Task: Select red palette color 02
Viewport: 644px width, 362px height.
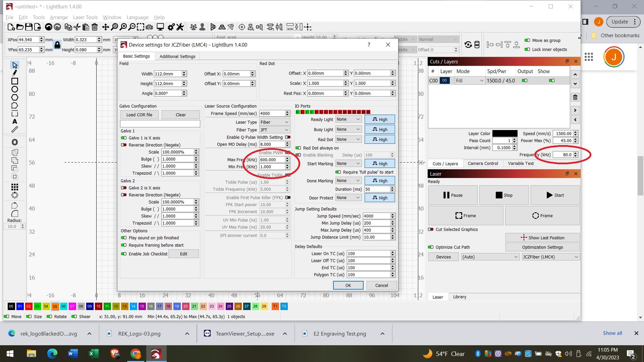Action: click(29, 306)
